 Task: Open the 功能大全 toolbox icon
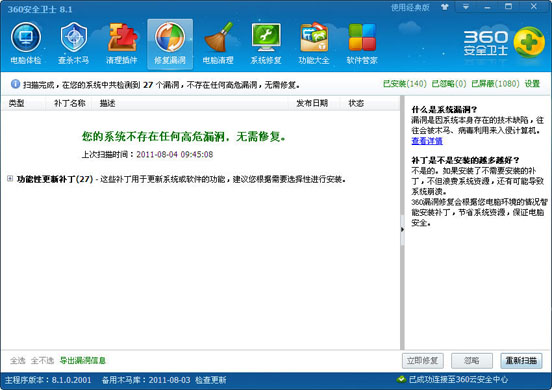[314, 43]
